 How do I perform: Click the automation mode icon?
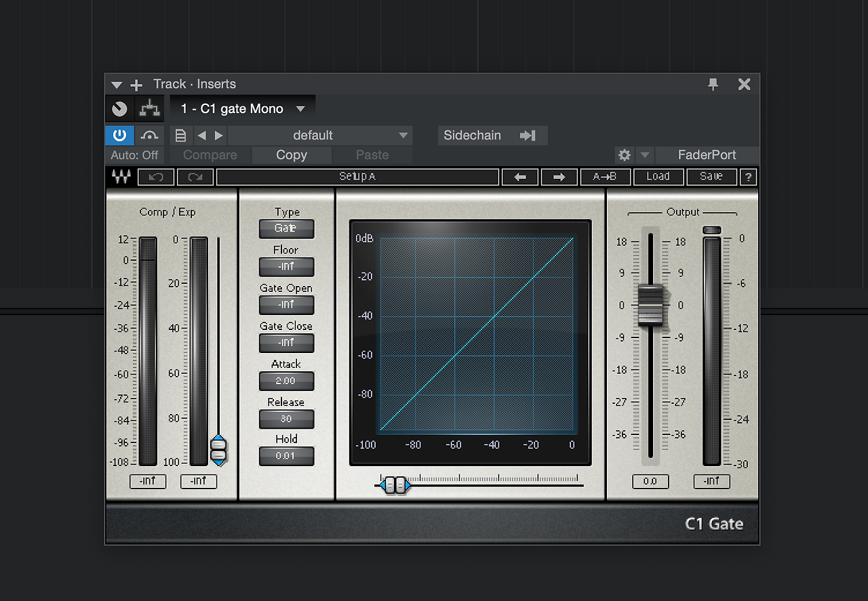149,135
